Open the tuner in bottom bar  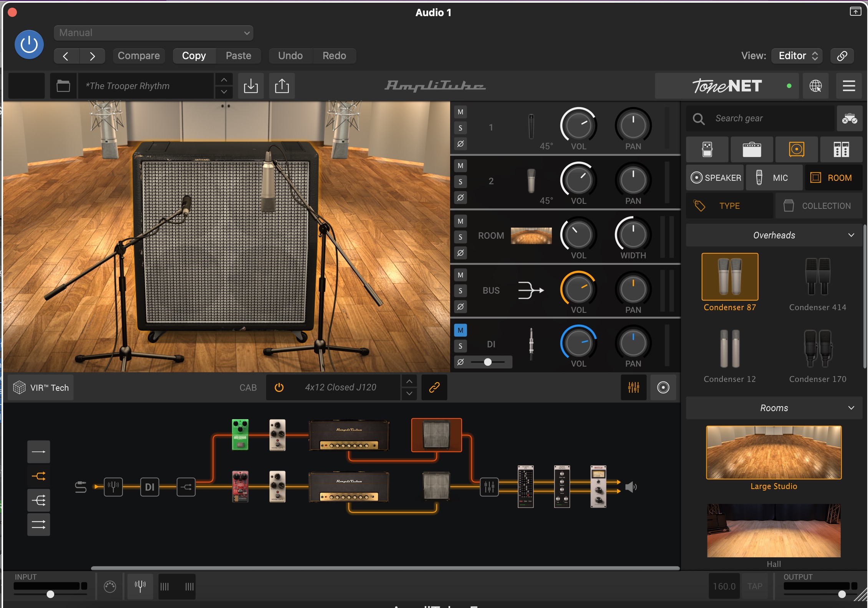pos(140,587)
